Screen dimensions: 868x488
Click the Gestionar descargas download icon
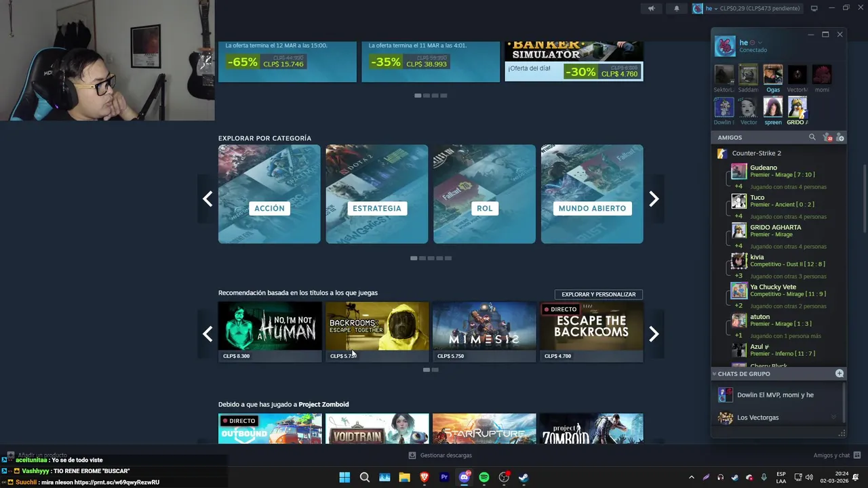coord(412,455)
